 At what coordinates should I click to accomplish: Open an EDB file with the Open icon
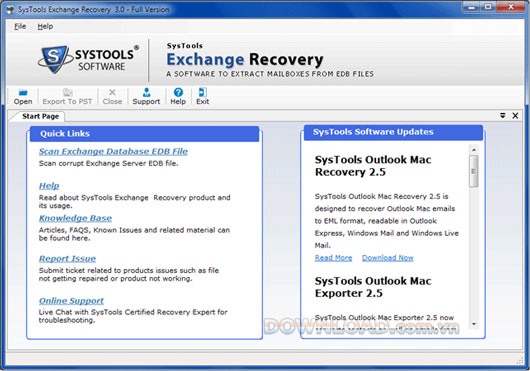[23, 96]
